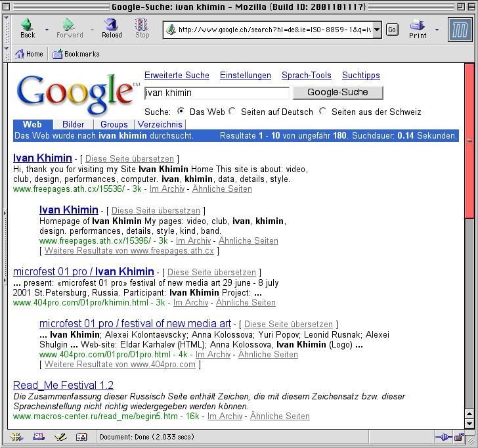
Task: Click the online/offline connection plug icon
Action: 445,437
